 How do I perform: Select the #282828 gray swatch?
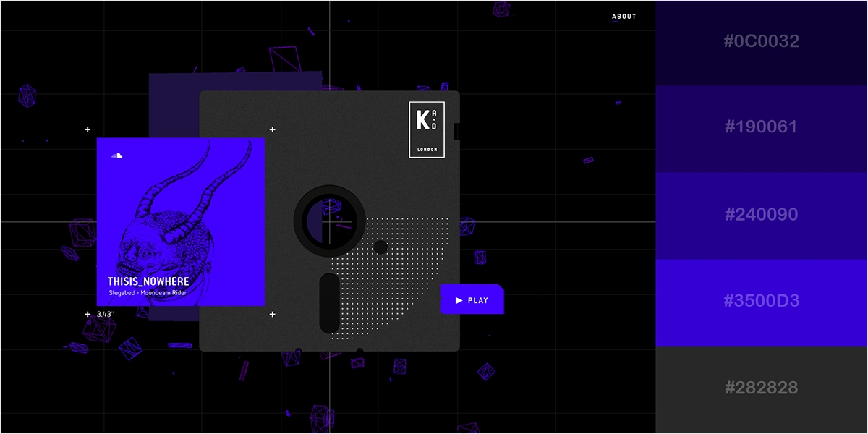pos(761,388)
